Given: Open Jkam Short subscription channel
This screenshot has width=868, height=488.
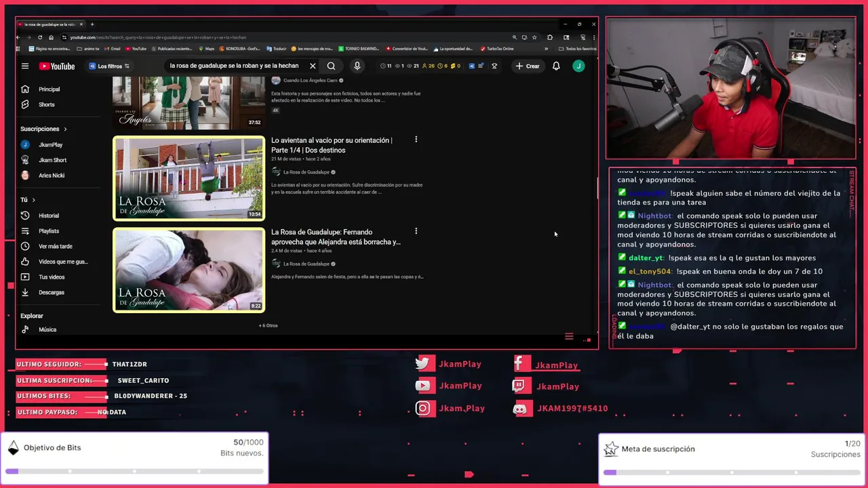Looking at the screenshot, I should pos(52,160).
